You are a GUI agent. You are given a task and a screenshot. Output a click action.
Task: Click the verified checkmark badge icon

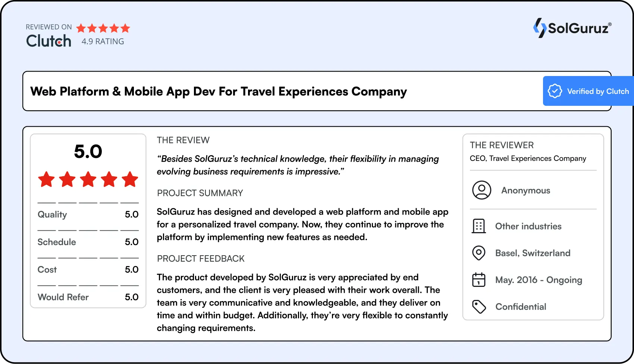click(x=555, y=91)
